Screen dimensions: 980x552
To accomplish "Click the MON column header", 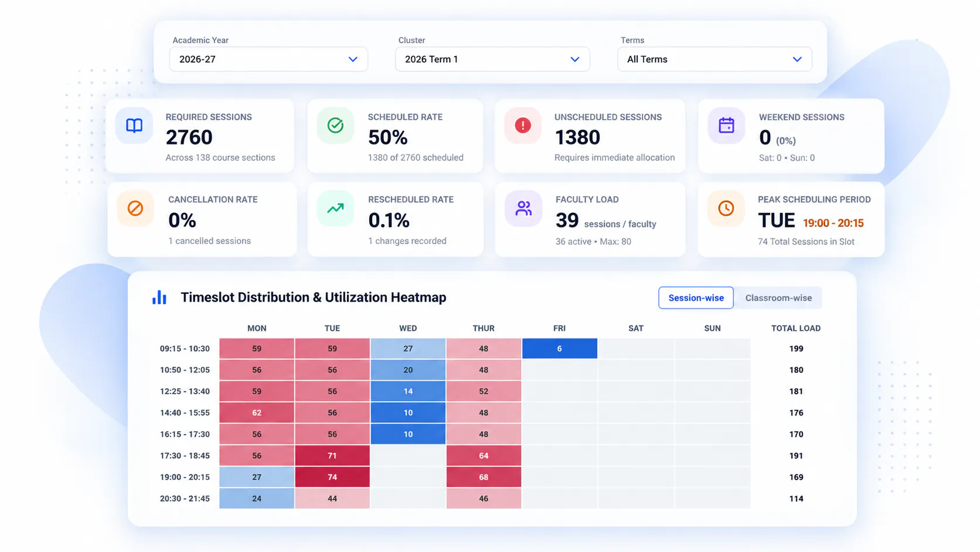I will point(257,329).
